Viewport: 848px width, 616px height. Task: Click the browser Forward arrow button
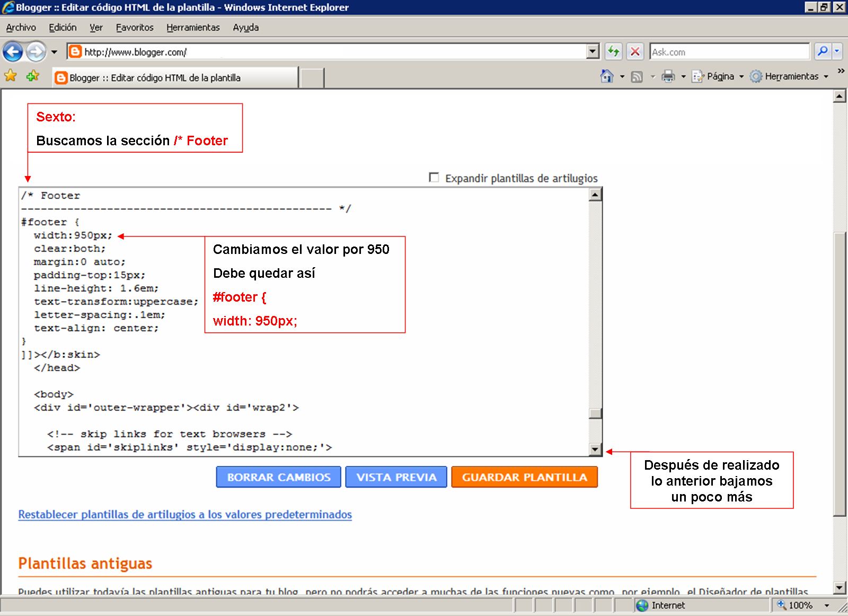pyautogui.click(x=36, y=52)
